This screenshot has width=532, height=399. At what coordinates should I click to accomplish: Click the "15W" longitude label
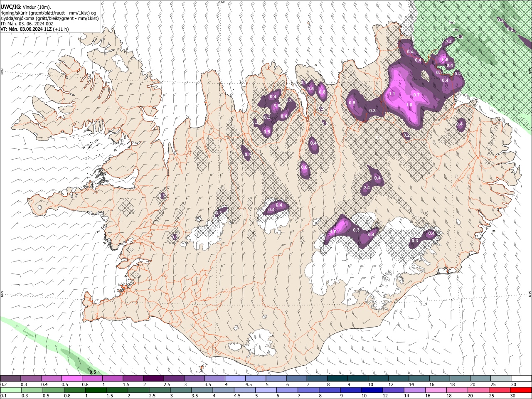click(x=440, y=2)
